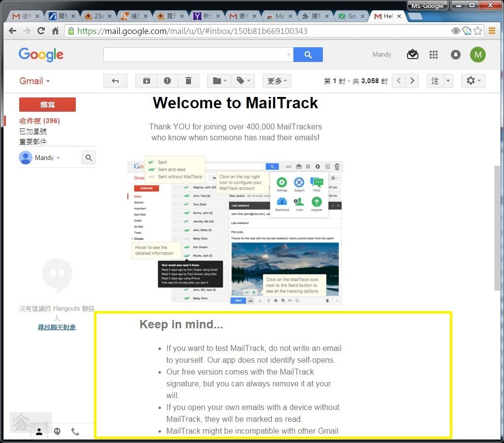Viewport: 504px width, 443px height.
Task: Bookmark this page with the star icon
Action: pyautogui.click(x=477, y=31)
